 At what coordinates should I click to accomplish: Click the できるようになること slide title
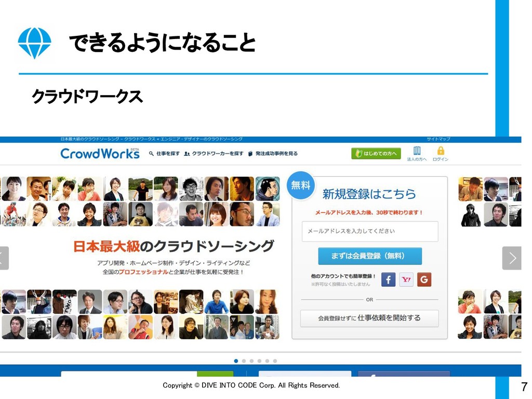point(162,43)
